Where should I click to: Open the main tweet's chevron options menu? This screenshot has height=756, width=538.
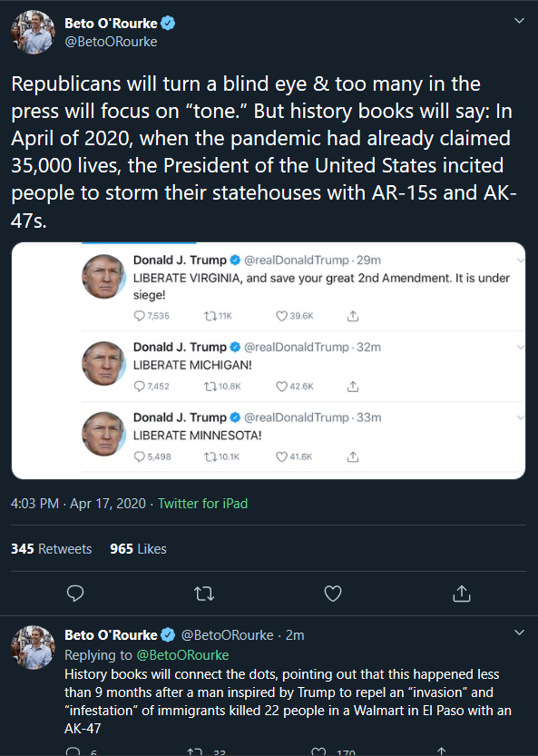click(x=519, y=21)
